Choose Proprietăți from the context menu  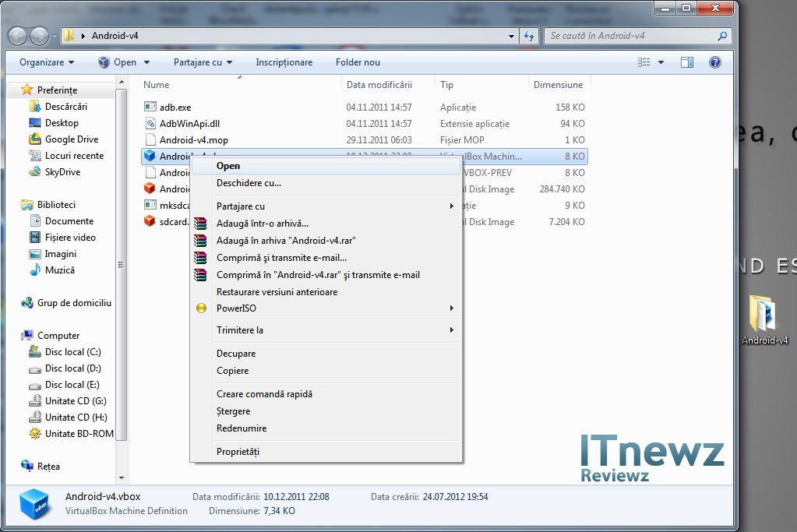(x=238, y=452)
